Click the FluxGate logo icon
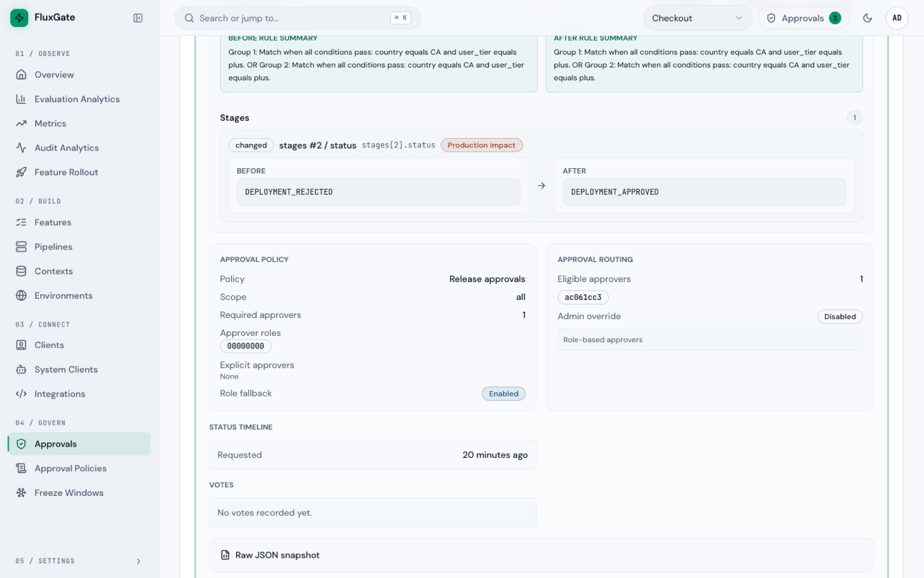Screen dimensions: 924x578 click(x=19, y=18)
